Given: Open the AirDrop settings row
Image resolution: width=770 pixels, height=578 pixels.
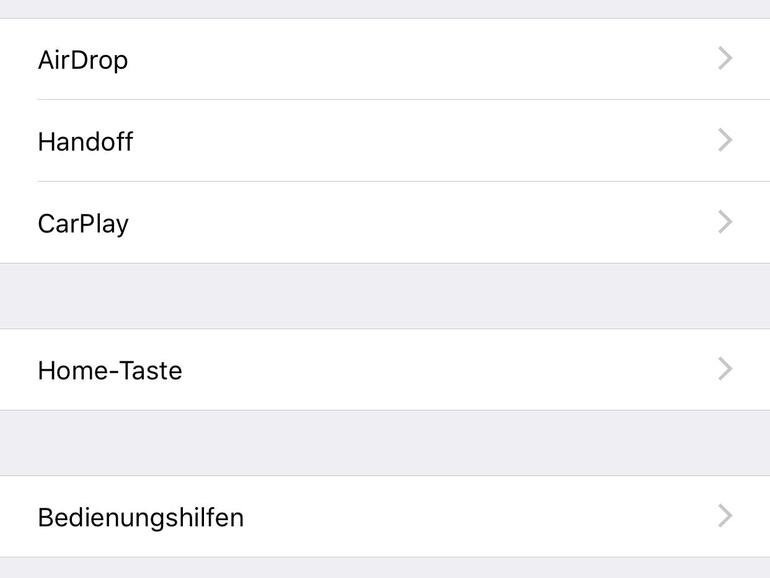Looking at the screenshot, I should pos(385,59).
